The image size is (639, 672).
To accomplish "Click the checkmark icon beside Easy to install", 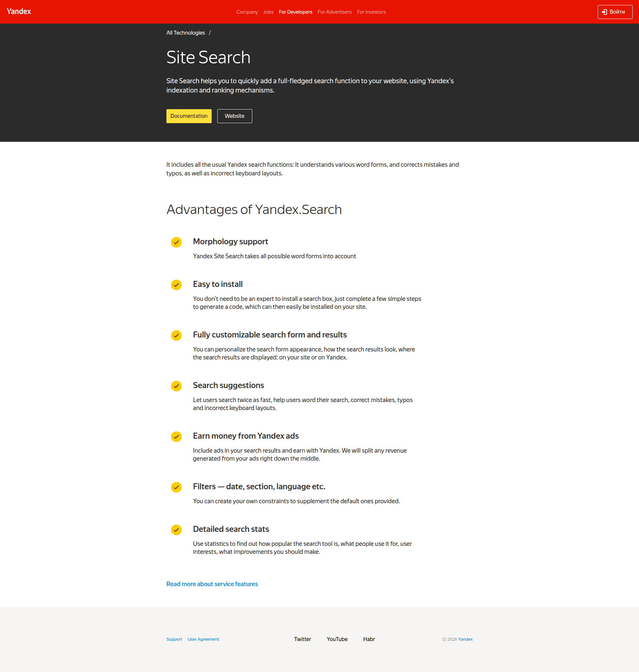I will pos(176,285).
